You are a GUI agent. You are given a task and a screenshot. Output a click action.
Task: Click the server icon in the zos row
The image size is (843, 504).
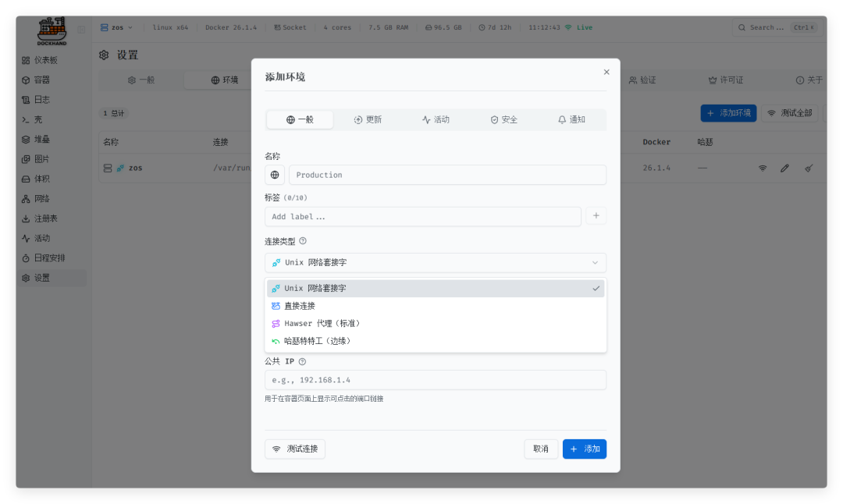[108, 169]
